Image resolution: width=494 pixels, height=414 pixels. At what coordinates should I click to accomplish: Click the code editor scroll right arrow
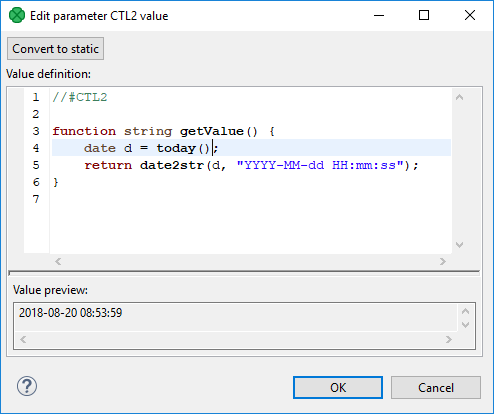(x=443, y=261)
